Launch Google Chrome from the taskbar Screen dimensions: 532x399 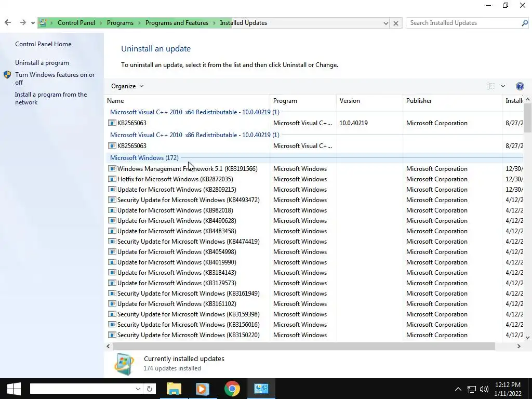(232, 389)
